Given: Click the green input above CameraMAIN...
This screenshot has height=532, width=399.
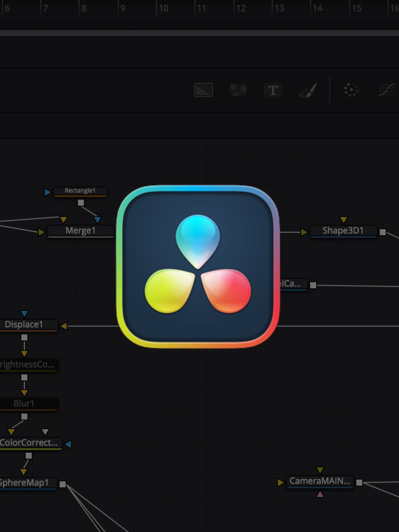Looking at the screenshot, I should point(320,470).
